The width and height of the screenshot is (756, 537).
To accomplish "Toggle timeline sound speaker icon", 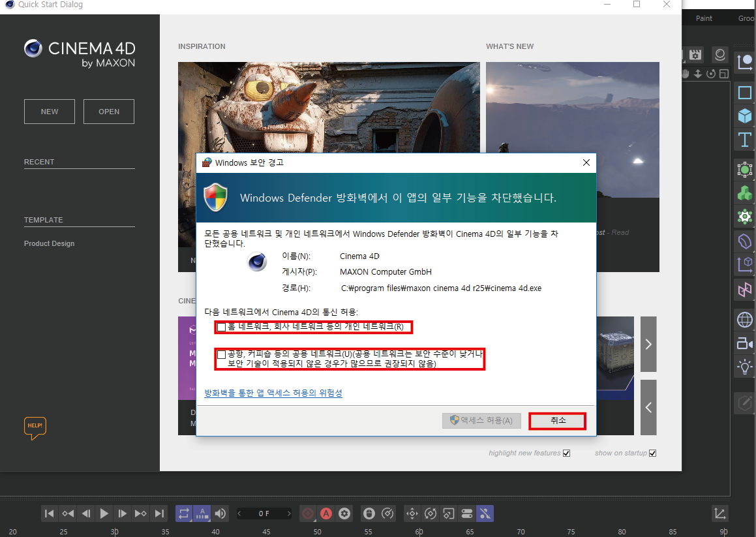I will [220, 514].
